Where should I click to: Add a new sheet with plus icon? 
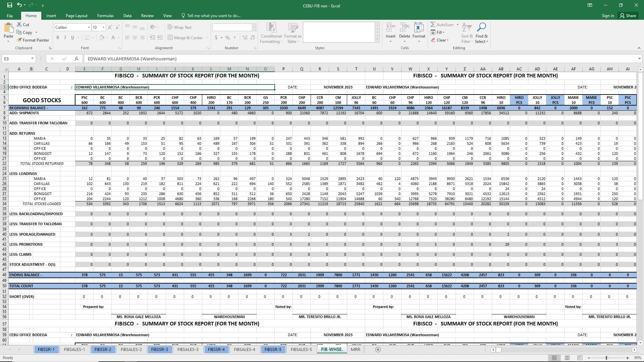tap(378, 350)
